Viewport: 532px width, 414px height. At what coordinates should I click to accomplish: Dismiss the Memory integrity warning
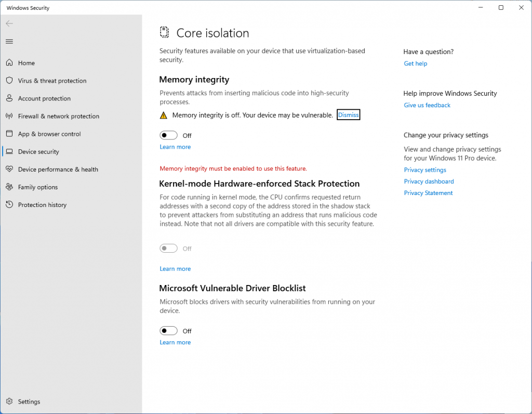[x=348, y=115]
